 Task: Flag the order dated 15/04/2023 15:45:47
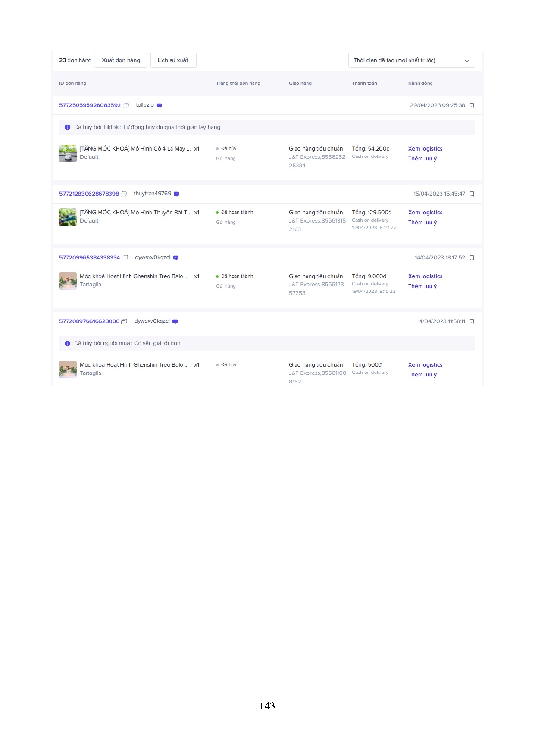(472, 194)
